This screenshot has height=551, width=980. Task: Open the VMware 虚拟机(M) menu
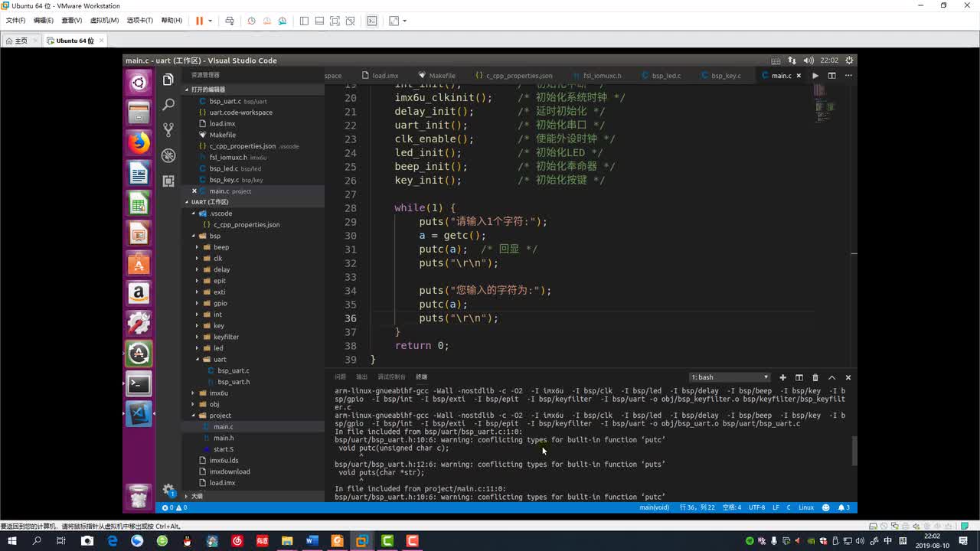point(104,21)
